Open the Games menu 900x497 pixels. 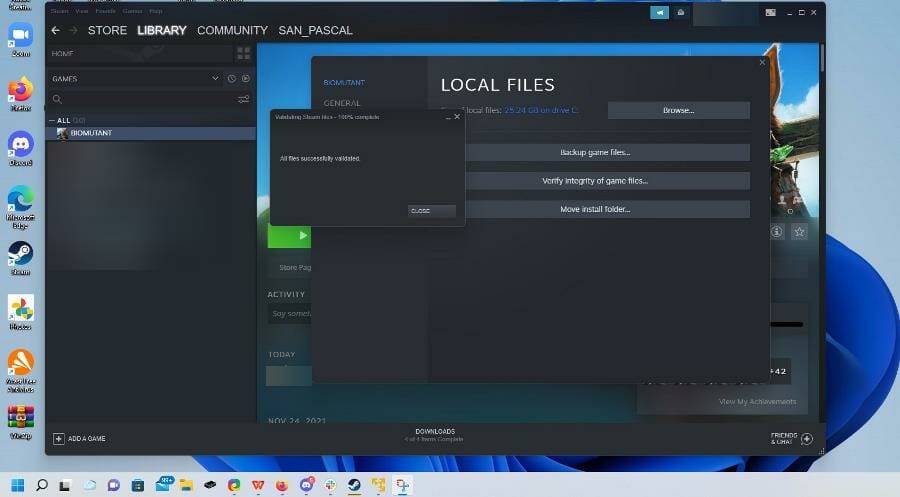(x=133, y=11)
